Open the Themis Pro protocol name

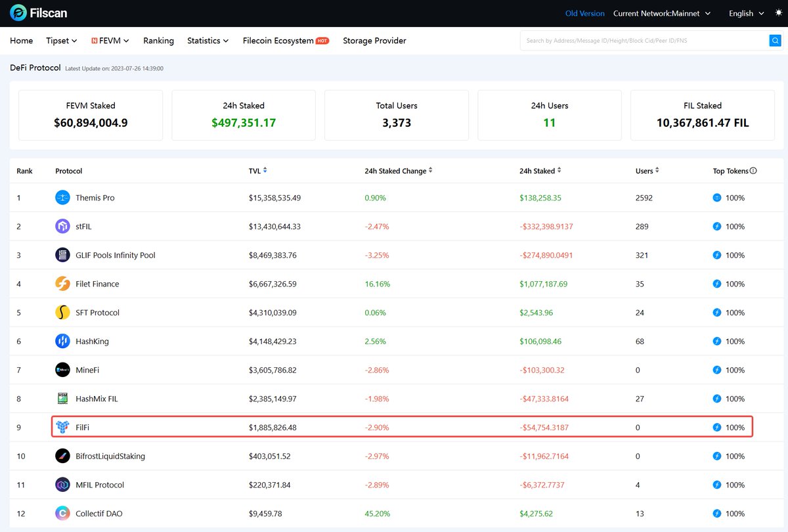click(95, 198)
